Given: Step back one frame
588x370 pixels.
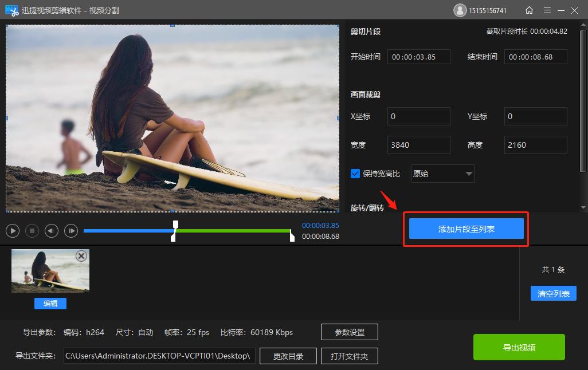Looking at the screenshot, I should pyautogui.click(x=51, y=230).
